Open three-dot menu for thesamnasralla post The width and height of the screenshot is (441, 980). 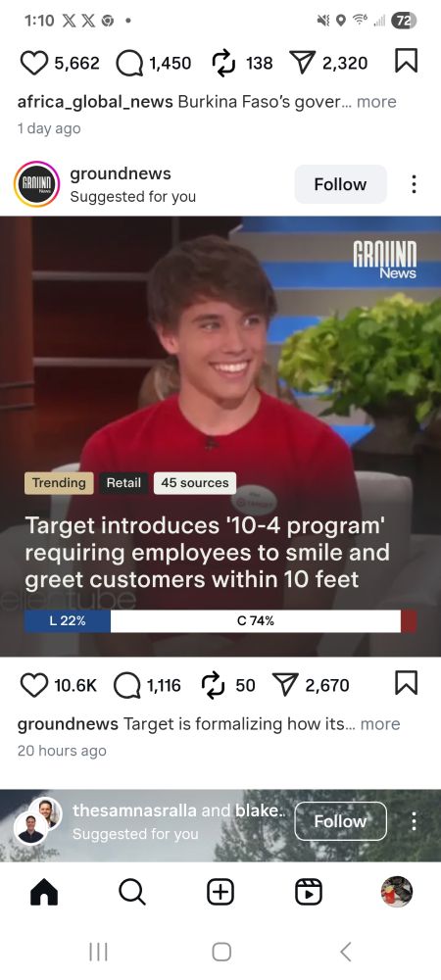click(413, 821)
